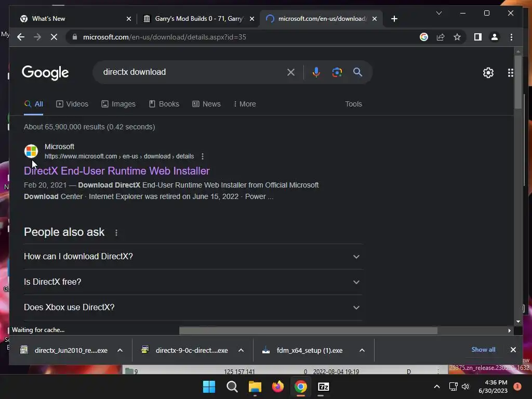Screen dimensions: 532x399
Task: Go back to the previous page
Action: point(21,37)
